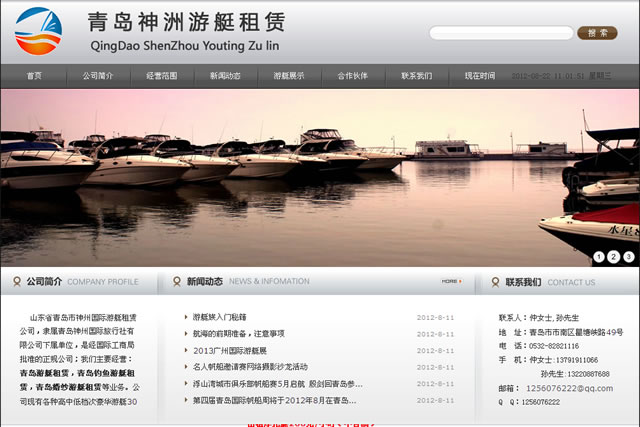Go to the 经营范围 navigation item
This screenshot has width=640, height=427.
pyautogui.click(x=161, y=76)
